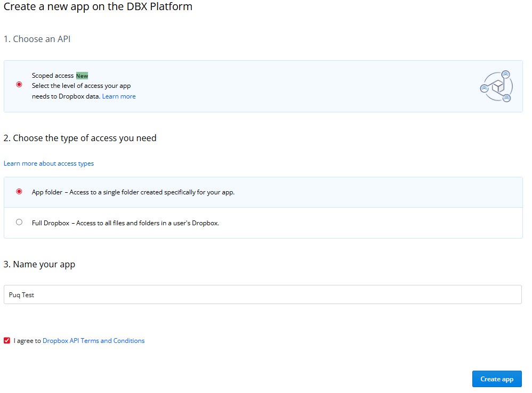This screenshot has width=532, height=393.
Task: Click the Choose an API section heading
Action: (37, 39)
